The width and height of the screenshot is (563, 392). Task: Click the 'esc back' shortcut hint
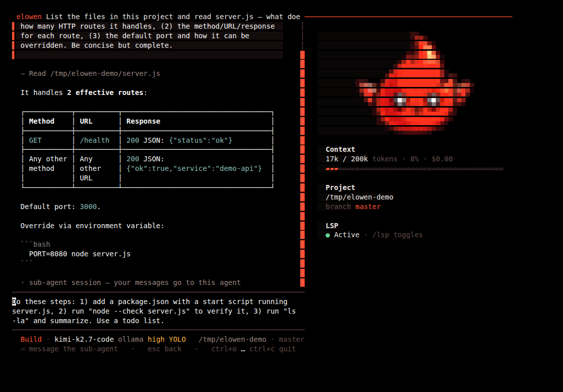coord(164,349)
